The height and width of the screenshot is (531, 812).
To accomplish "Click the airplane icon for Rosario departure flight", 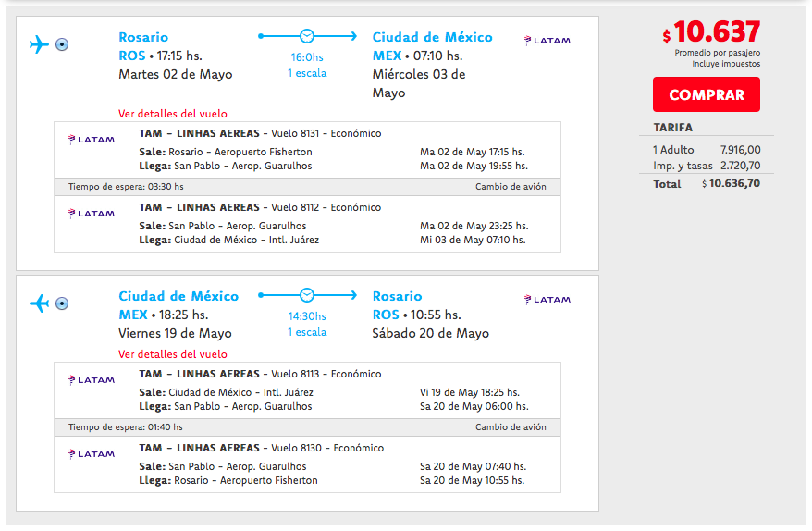I will (x=39, y=44).
